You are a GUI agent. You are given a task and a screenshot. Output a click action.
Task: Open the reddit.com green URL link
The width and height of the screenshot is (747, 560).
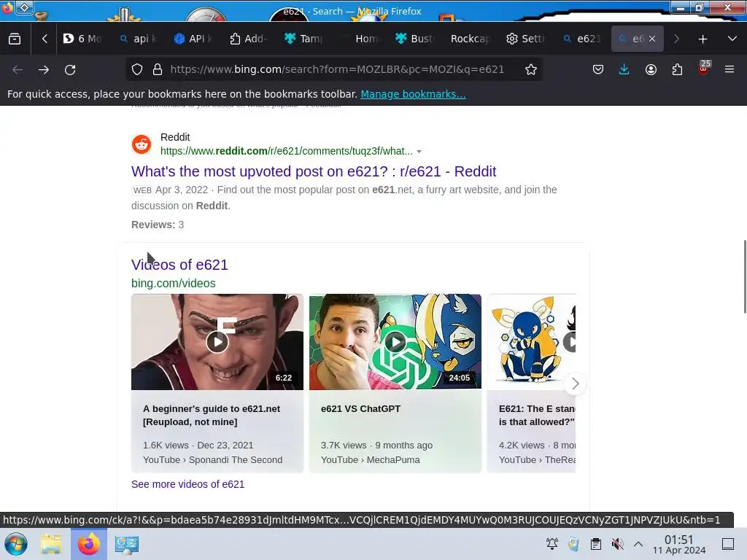286,151
